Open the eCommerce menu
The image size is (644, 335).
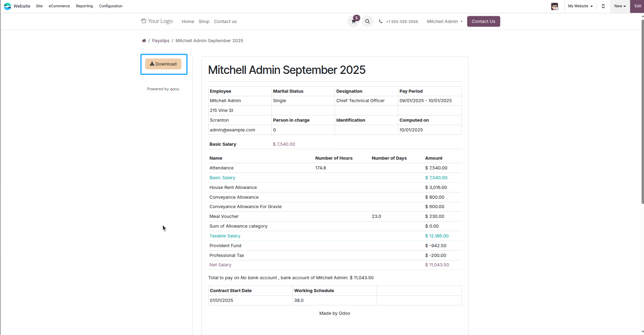(59, 6)
